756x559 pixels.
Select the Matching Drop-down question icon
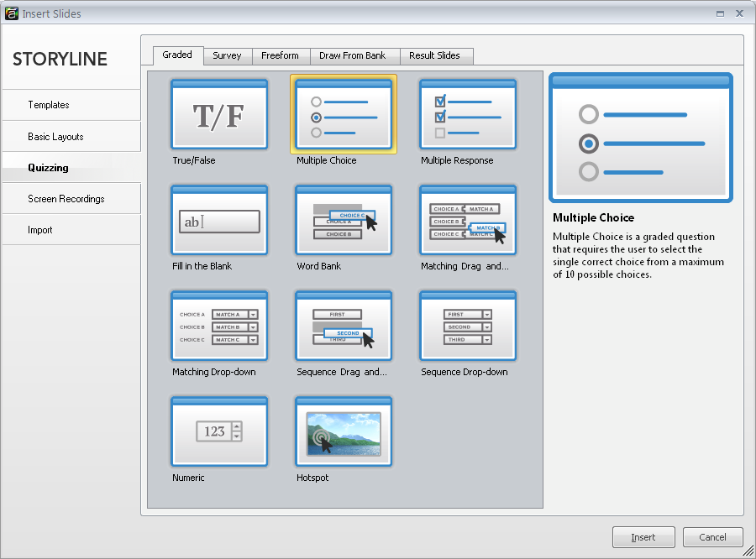click(219, 326)
